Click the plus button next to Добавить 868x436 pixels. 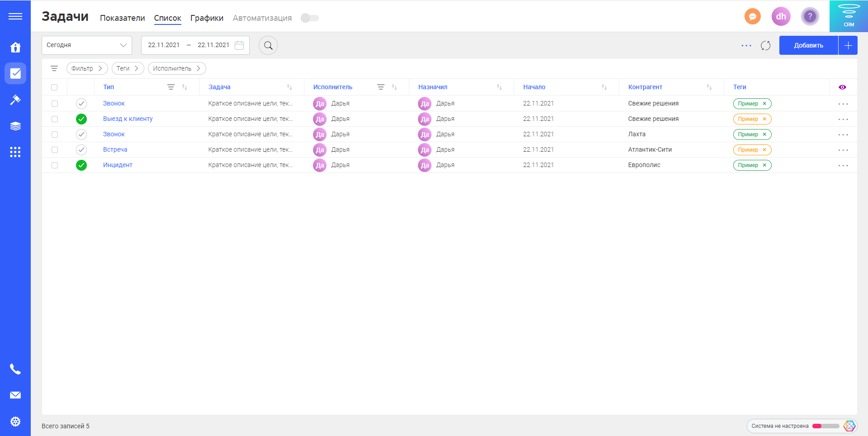(848, 45)
